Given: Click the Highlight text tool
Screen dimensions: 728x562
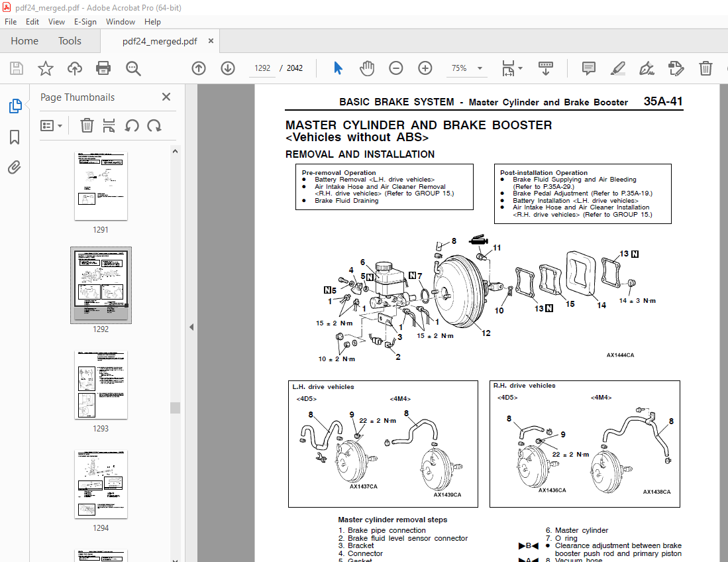Looking at the screenshot, I should [x=617, y=68].
